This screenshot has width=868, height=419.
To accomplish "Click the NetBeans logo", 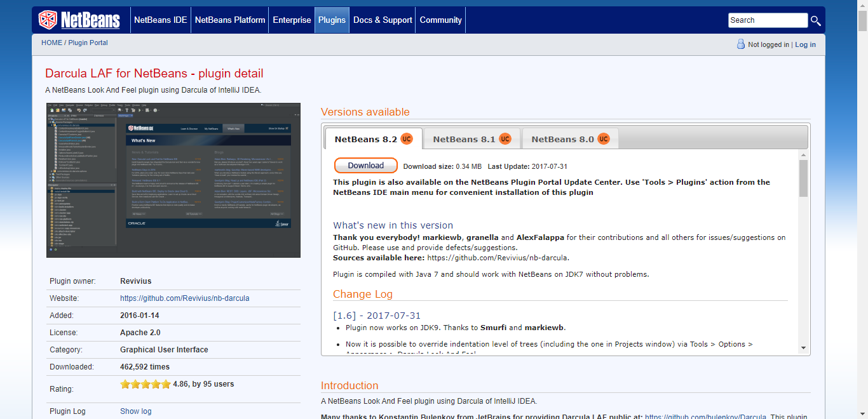I will [79, 20].
